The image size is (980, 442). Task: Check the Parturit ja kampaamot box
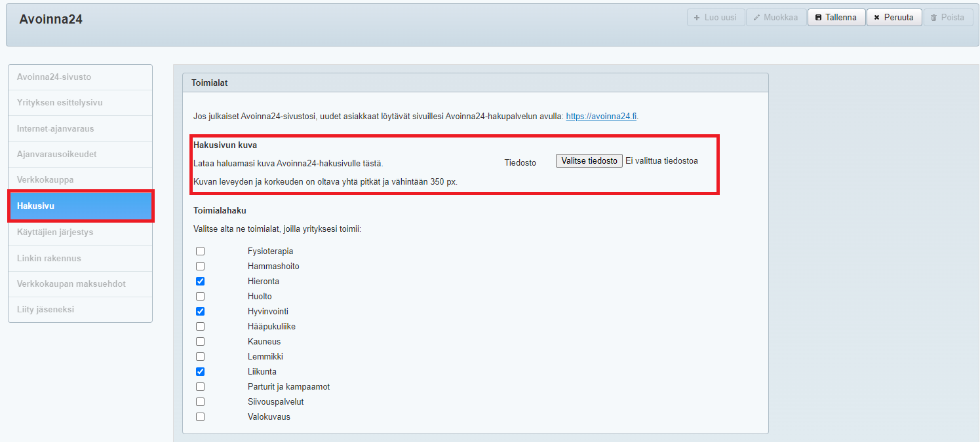[201, 387]
